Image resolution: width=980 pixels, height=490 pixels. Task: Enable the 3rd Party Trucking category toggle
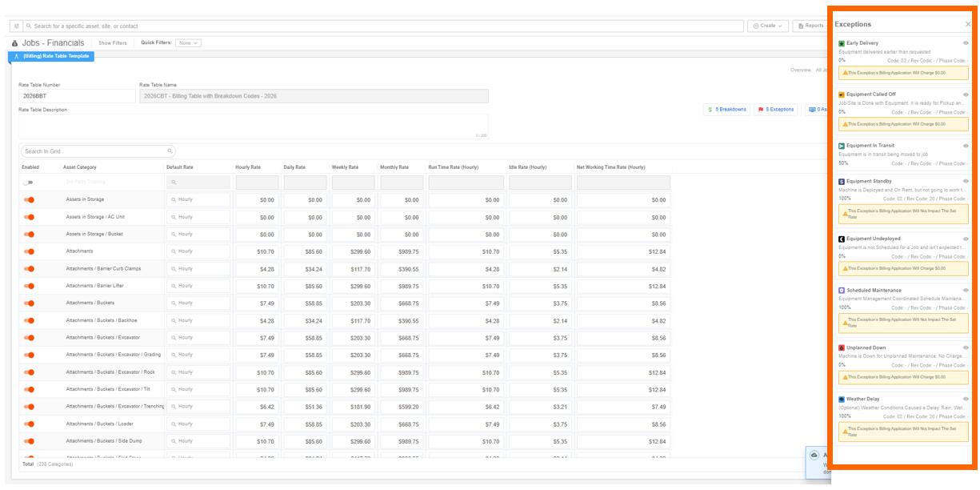pos(29,183)
